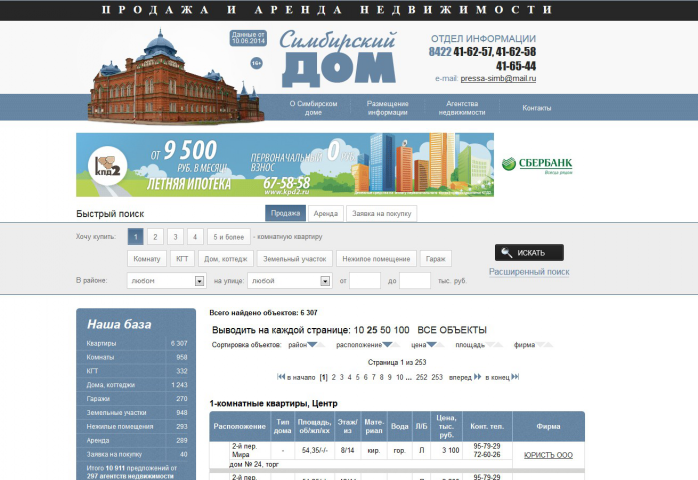This screenshot has width=698, height=480.
Task: Switch to Заявка на покупку tab
Action: 381,213
